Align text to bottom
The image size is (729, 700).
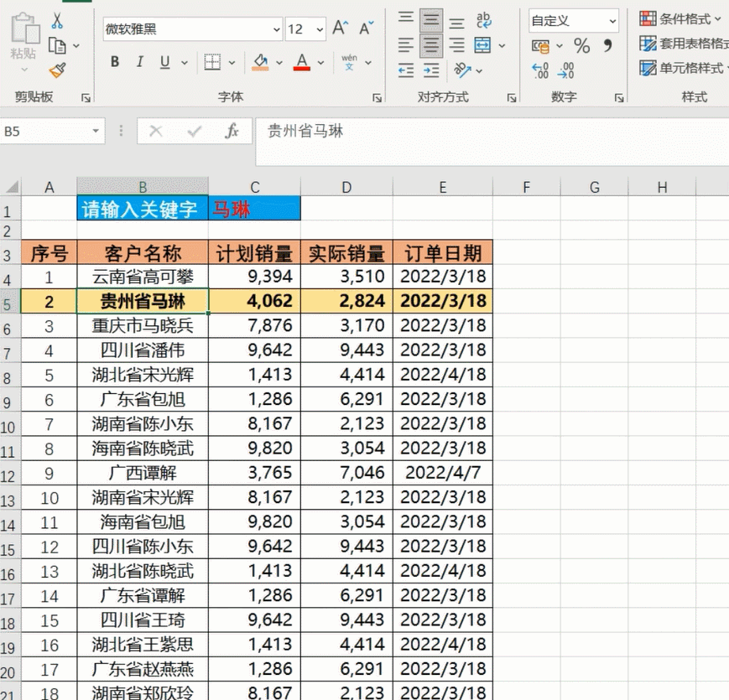[456, 22]
